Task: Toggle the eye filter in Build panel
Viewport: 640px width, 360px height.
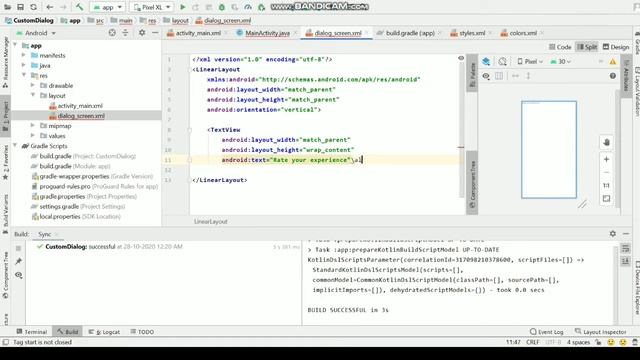Action: pyautogui.click(x=18, y=275)
